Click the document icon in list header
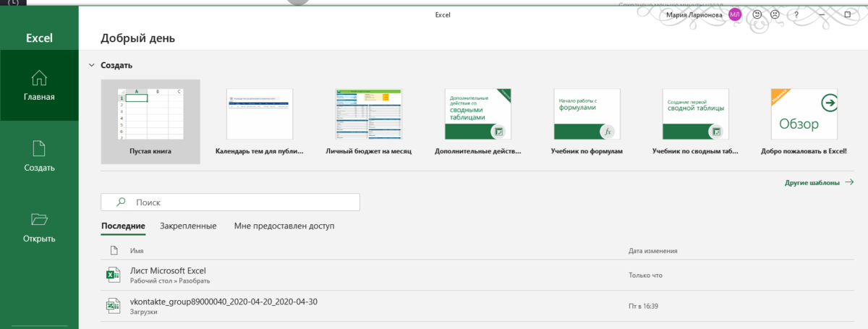 pos(113,251)
